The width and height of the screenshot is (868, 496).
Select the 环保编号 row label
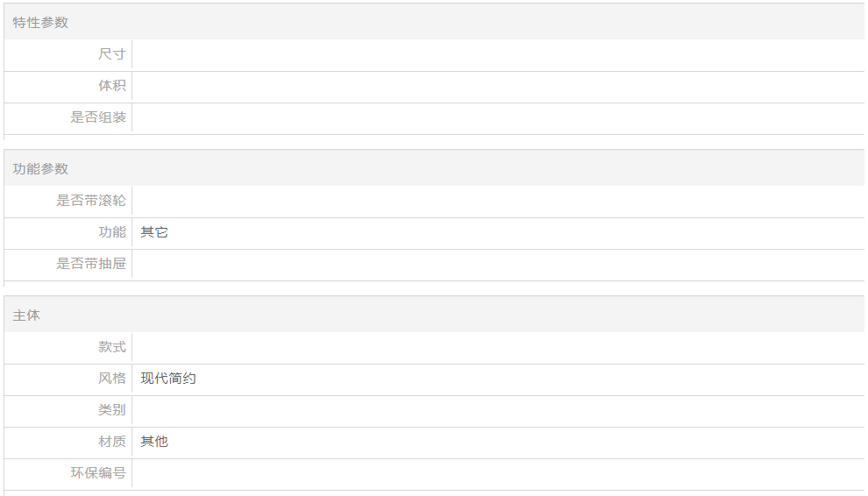[98, 473]
